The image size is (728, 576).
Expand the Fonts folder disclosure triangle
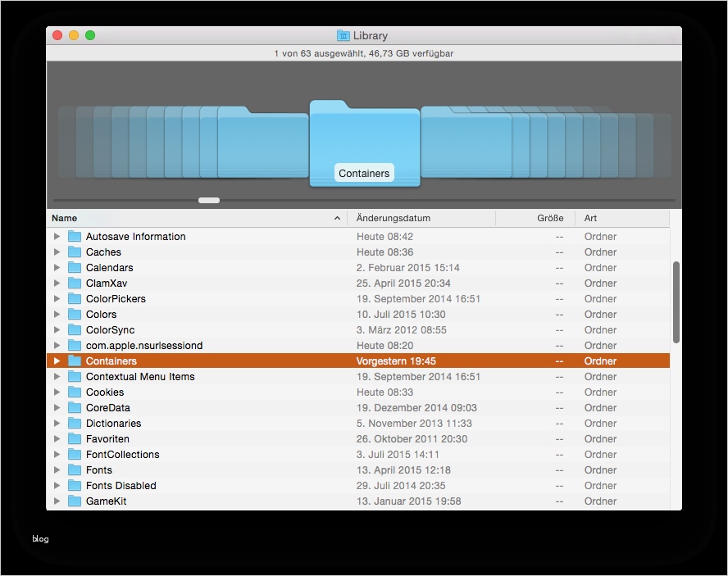point(57,469)
